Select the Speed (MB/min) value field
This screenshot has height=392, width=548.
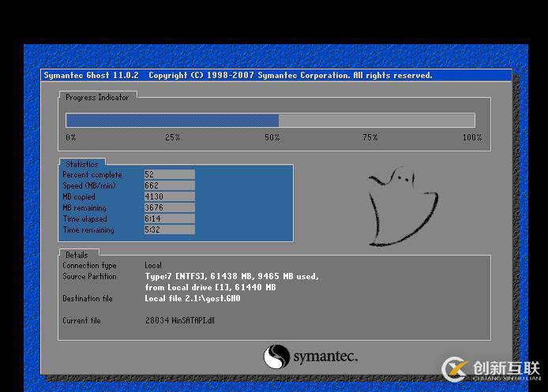point(169,185)
